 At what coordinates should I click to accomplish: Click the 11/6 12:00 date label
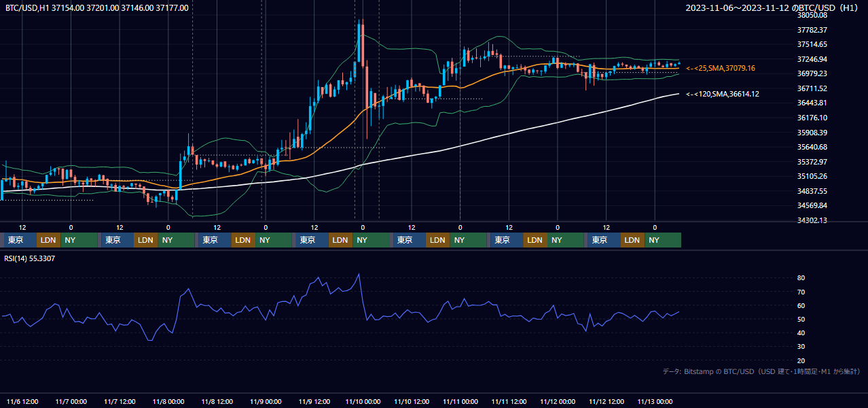pyautogui.click(x=22, y=401)
